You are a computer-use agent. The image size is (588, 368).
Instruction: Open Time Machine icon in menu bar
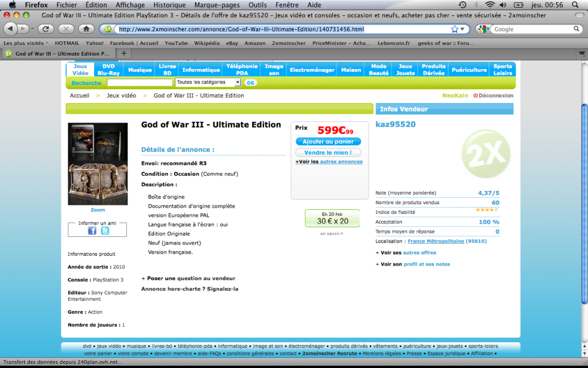tap(462, 5)
